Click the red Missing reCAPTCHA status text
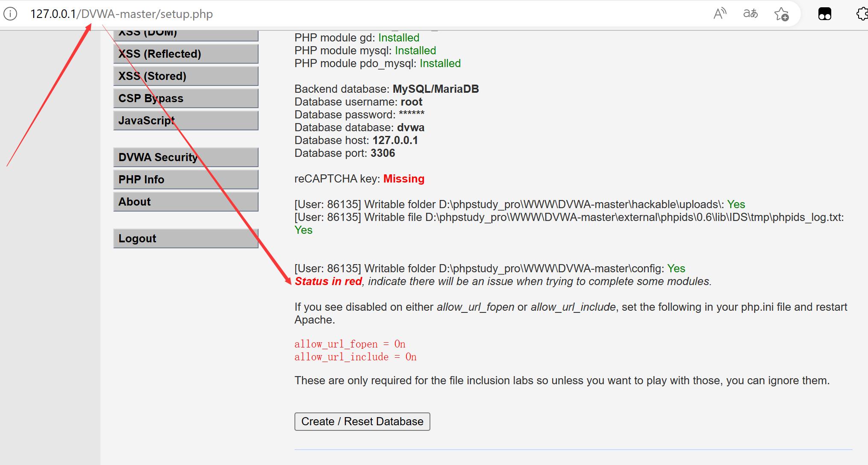The height and width of the screenshot is (465, 868). (x=403, y=179)
